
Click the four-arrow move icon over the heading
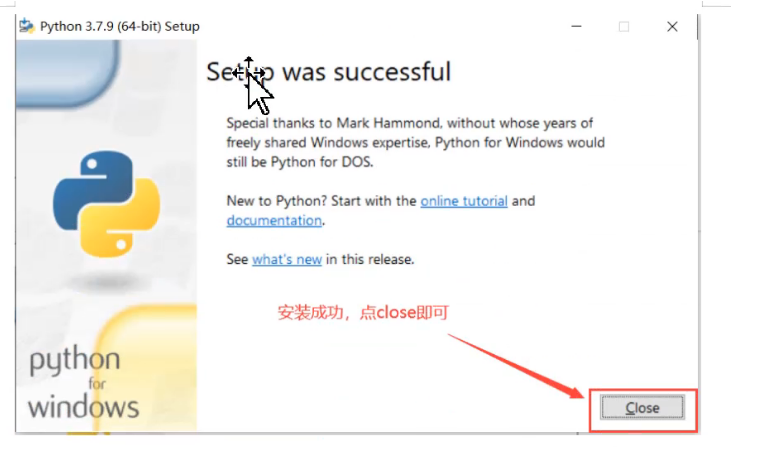(x=248, y=72)
